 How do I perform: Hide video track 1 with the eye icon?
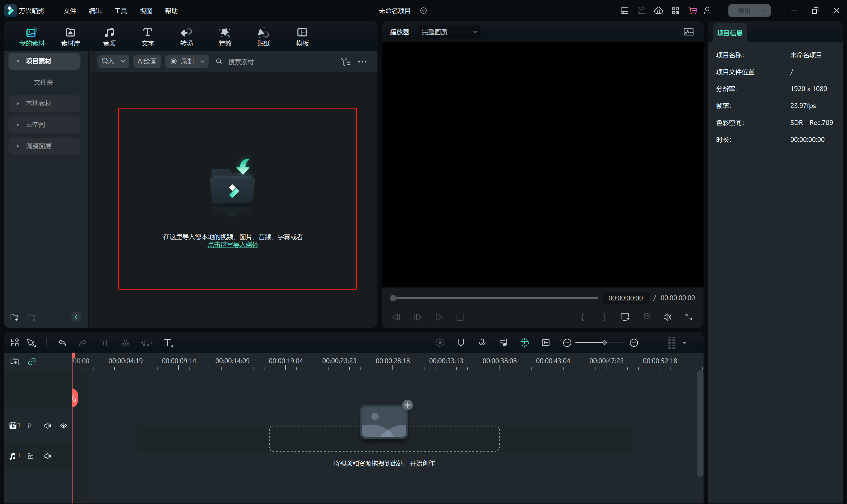[x=64, y=426]
